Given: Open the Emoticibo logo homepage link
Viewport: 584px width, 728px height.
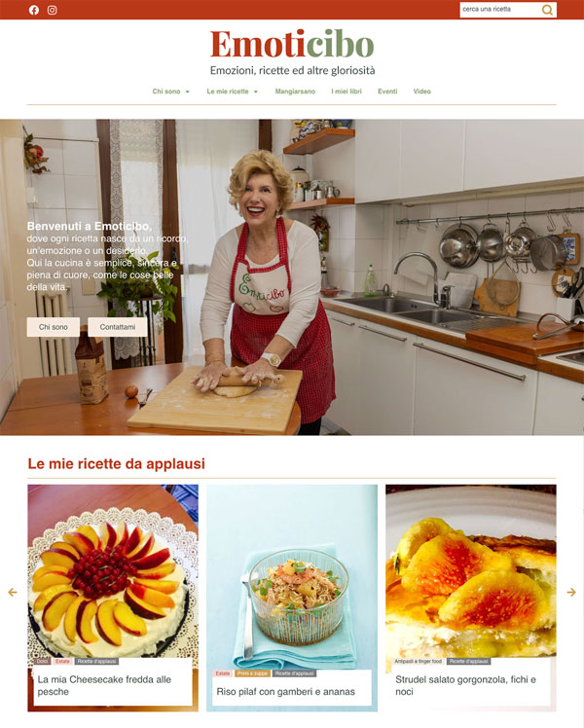Looking at the screenshot, I should tap(292, 44).
